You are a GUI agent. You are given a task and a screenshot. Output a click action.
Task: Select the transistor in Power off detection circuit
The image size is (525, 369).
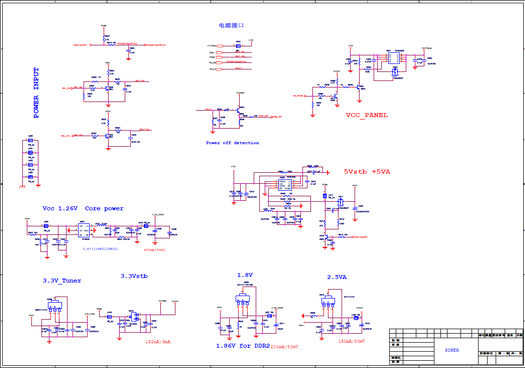pos(240,111)
